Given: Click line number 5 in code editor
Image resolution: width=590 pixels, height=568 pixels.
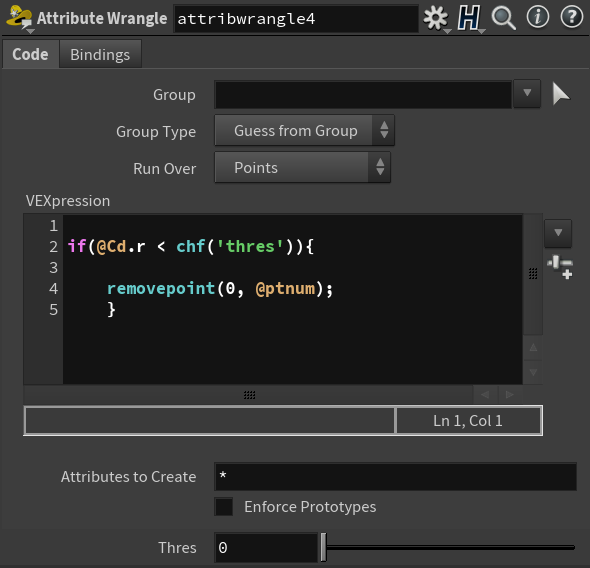Looking at the screenshot, I should tap(53, 310).
